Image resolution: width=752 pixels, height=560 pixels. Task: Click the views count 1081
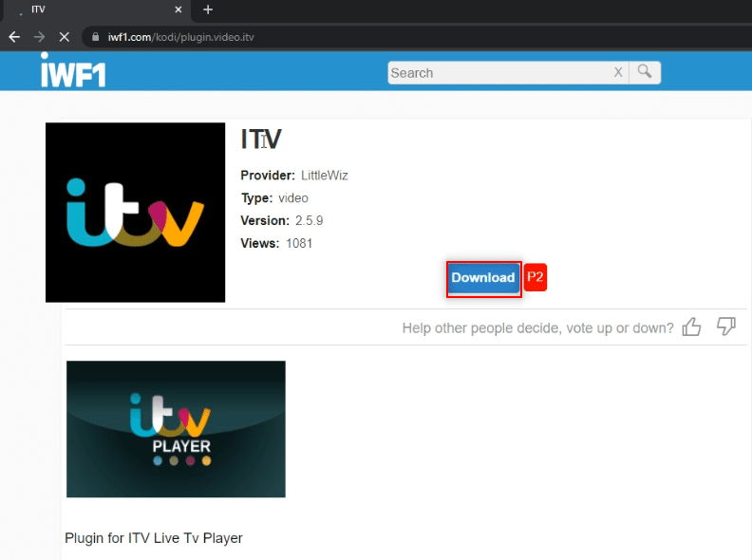pyautogui.click(x=299, y=243)
